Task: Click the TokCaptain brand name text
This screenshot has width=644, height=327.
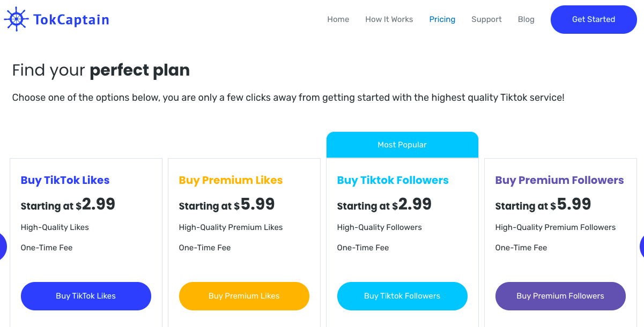Action: tap(71, 20)
